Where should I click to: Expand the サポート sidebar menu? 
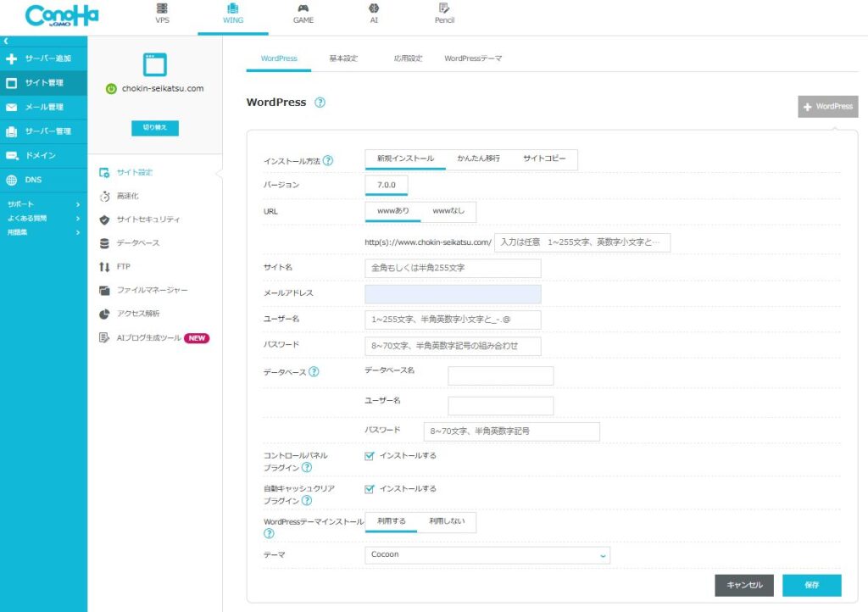43,204
